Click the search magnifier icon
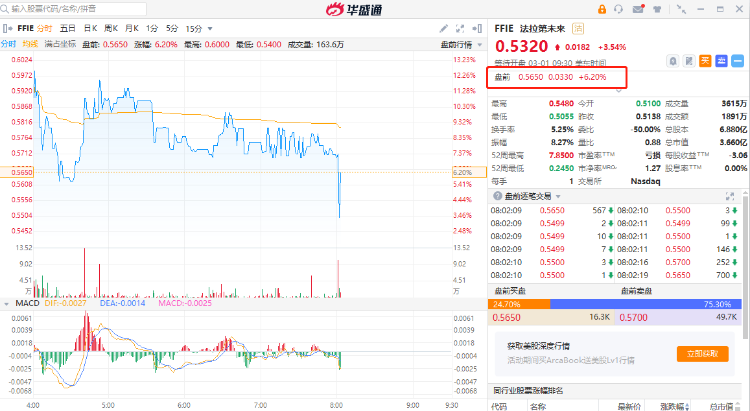The height and width of the screenshot is (411, 750). 5,9
